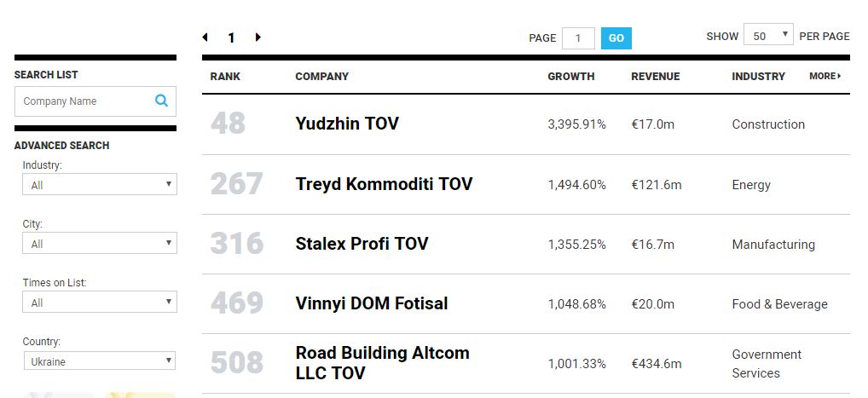Open the Show 50 per page dropdown
This screenshot has width=868, height=398.
768,36
